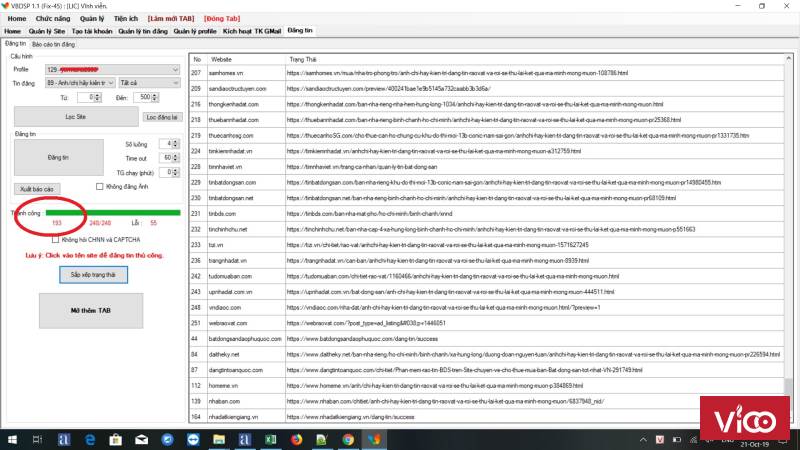Adjust the 'TG chạy (phút)' stepper

tap(175, 172)
